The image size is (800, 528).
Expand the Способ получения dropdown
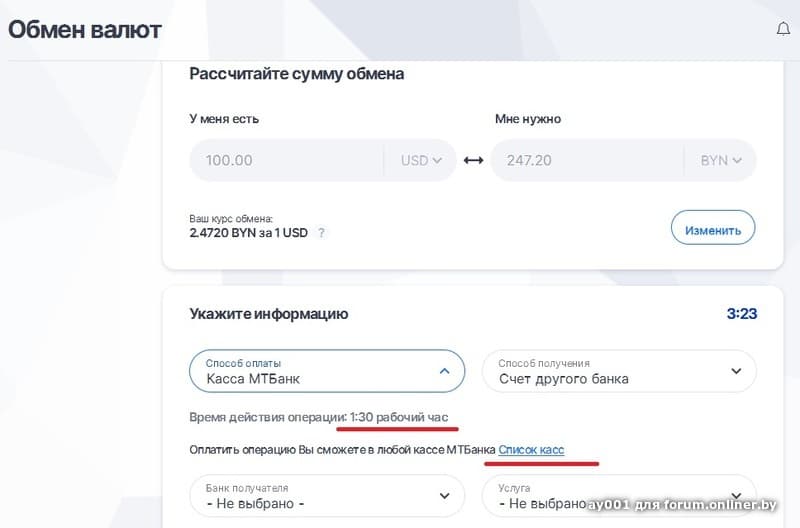click(736, 371)
